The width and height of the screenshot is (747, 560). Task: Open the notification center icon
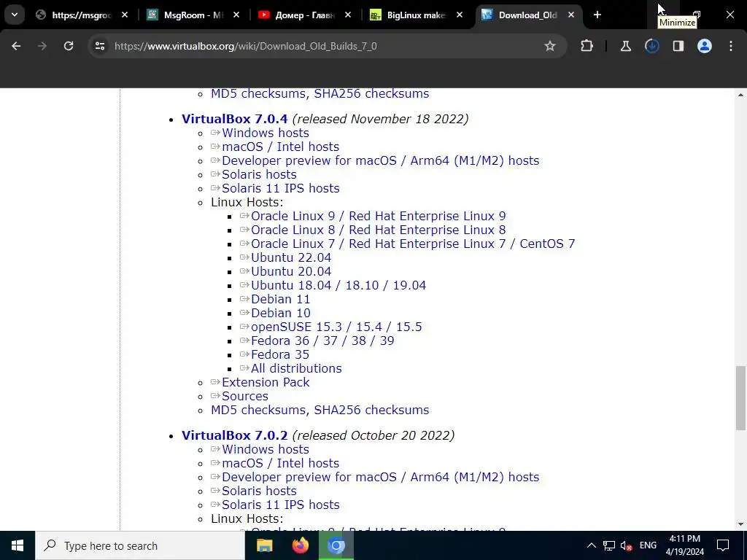pyautogui.click(x=723, y=545)
